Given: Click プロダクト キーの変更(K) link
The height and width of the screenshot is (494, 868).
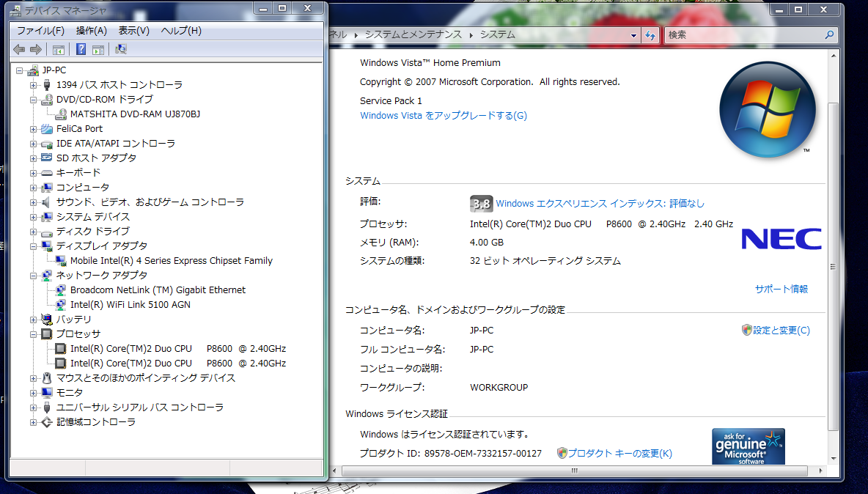Looking at the screenshot, I should (619, 454).
